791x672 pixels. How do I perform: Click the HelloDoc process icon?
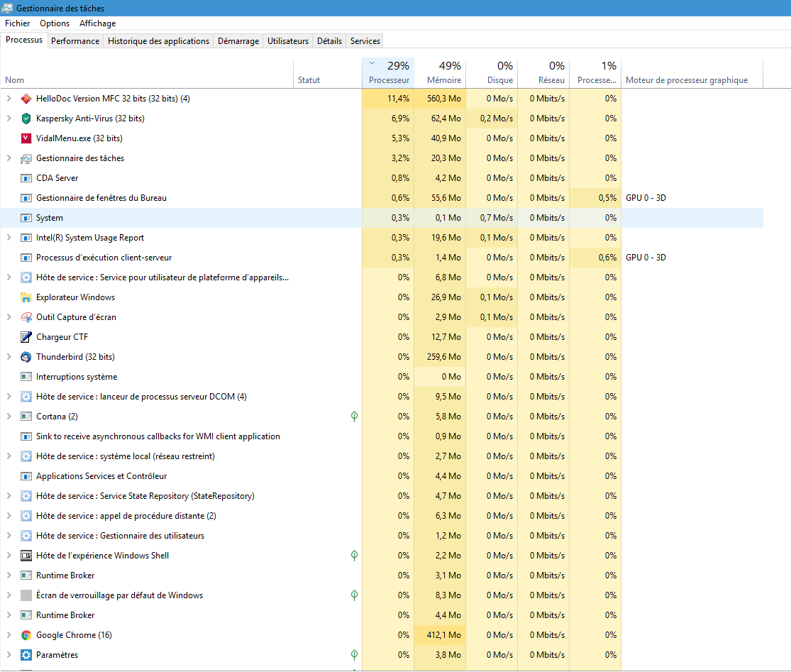(26, 99)
